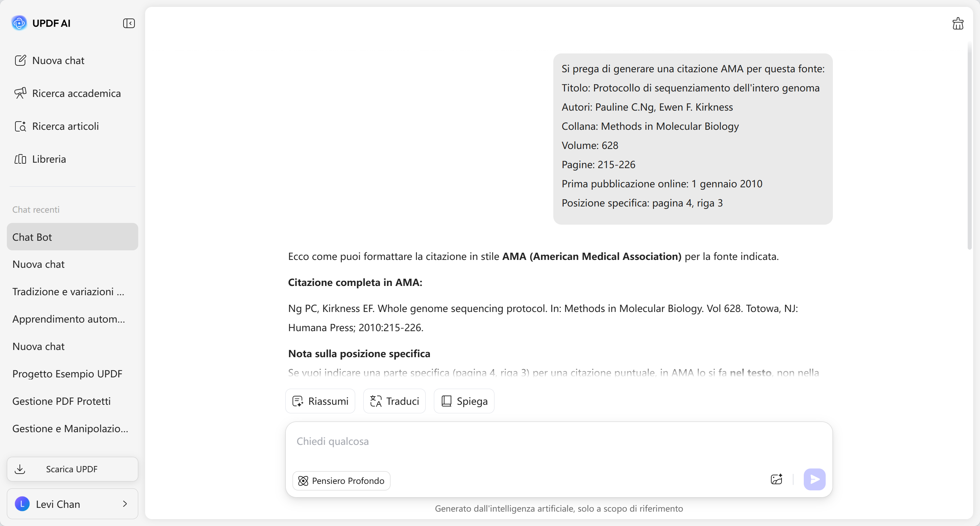Click the send message arrow button

point(814,479)
